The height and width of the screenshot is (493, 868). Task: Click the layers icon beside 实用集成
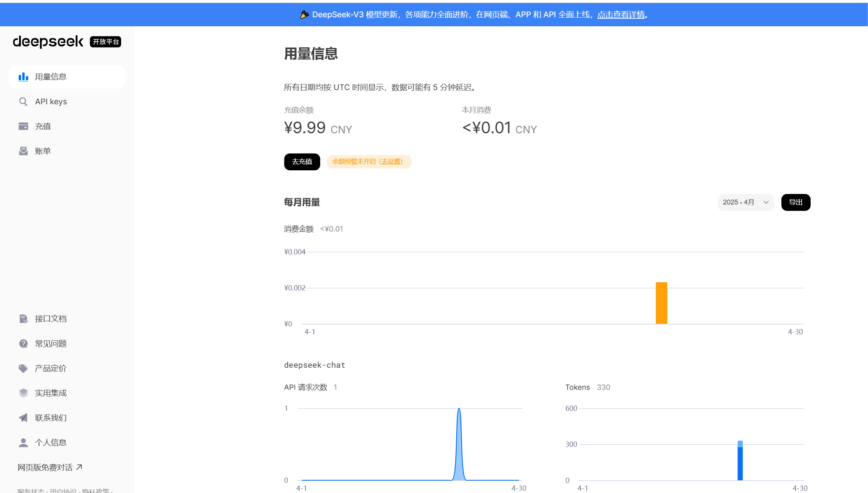coord(23,393)
